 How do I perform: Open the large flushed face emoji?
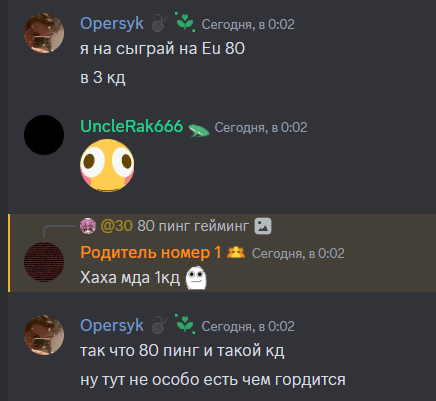click(x=107, y=165)
